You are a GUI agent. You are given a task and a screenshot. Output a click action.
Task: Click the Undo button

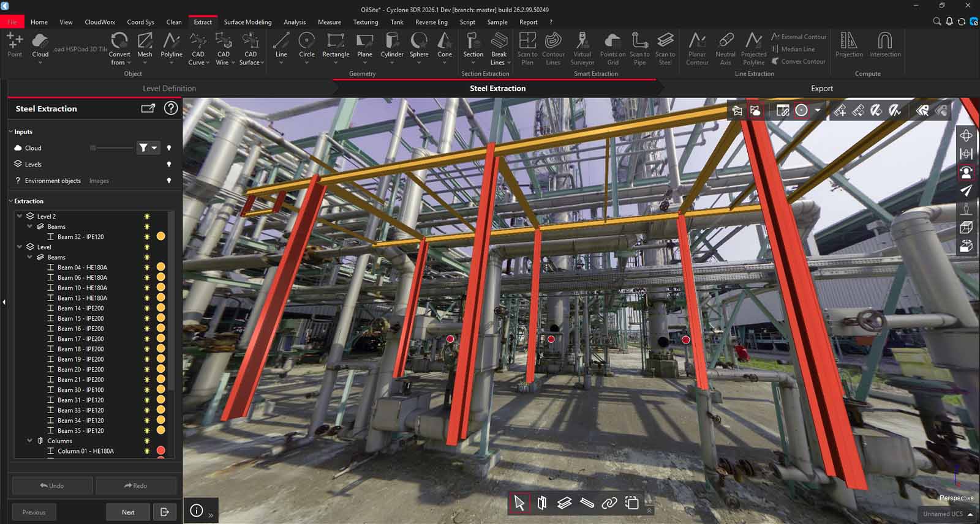(x=52, y=485)
